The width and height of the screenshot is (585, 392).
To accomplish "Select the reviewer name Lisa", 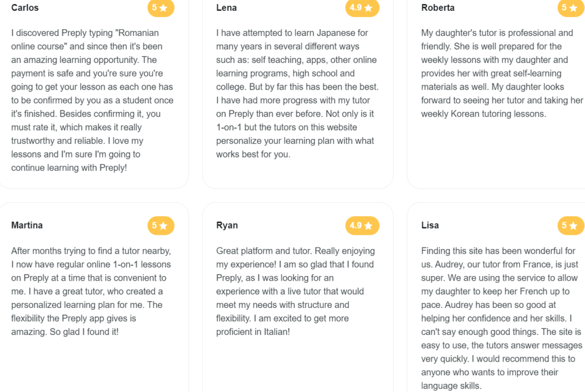I will point(430,225).
